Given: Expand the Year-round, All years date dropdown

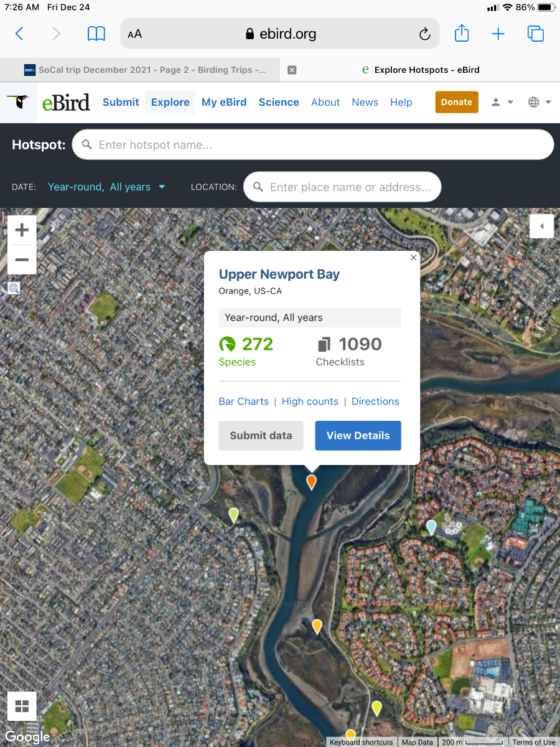Looking at the screenshot, I should pos(106,187).
